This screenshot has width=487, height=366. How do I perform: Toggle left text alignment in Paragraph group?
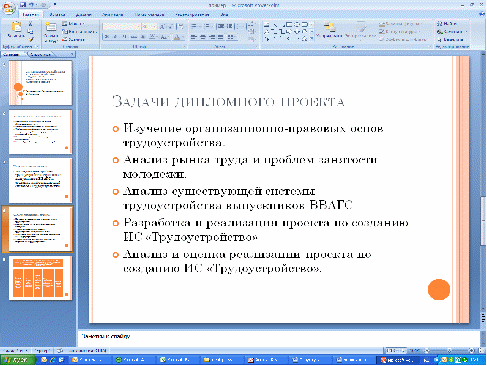click(194, 37)
